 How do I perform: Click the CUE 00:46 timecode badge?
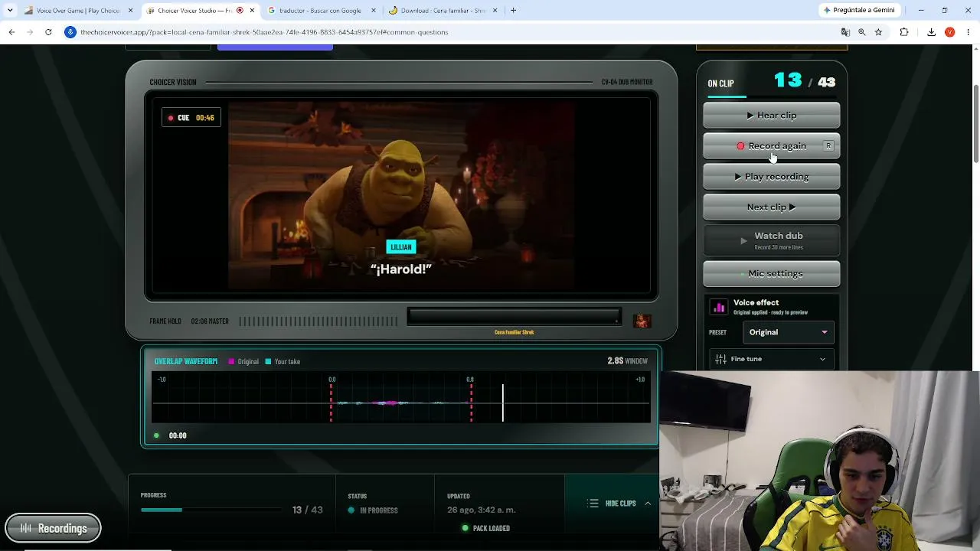[x=191, y=118]
